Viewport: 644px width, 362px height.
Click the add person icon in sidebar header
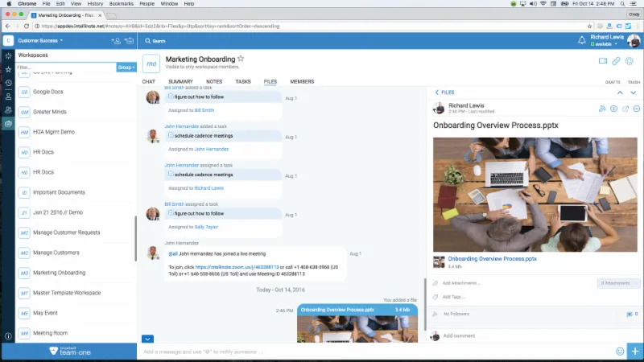pos(116,41)
